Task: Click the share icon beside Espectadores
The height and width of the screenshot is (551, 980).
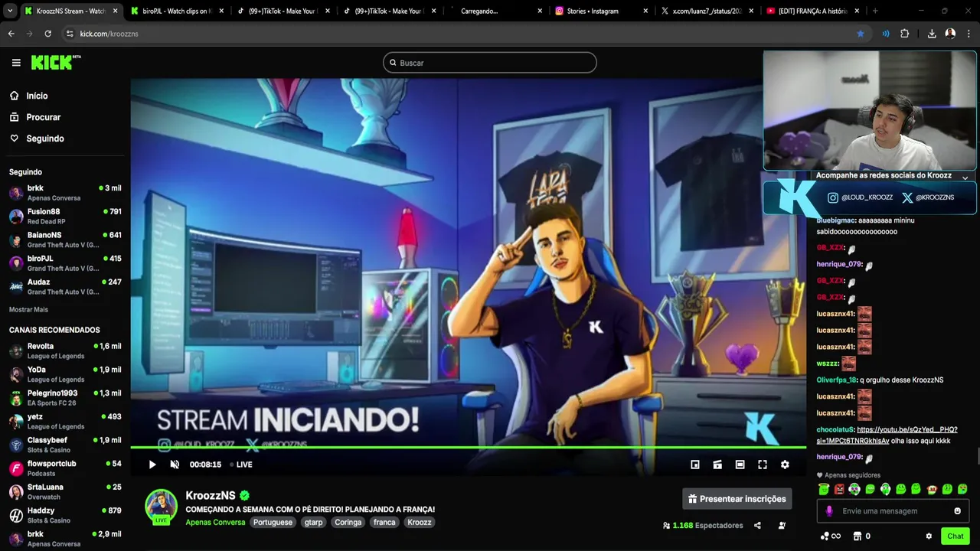Action: [x=757, y=526]
